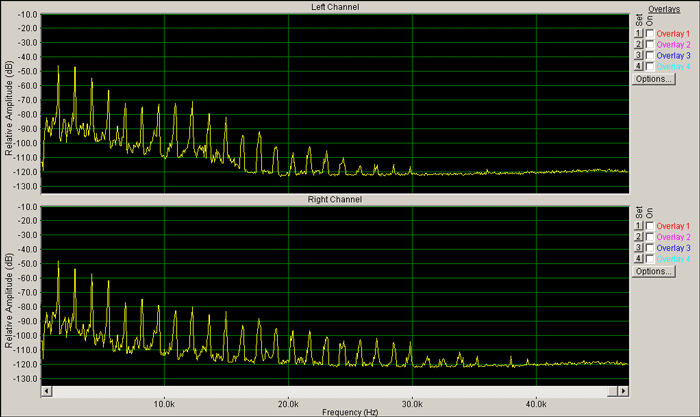This screenshot has width=700, height=417.
Task: Click the 10.0k frequency axis label
Action: pyautogui.click(x=164, y=404)
